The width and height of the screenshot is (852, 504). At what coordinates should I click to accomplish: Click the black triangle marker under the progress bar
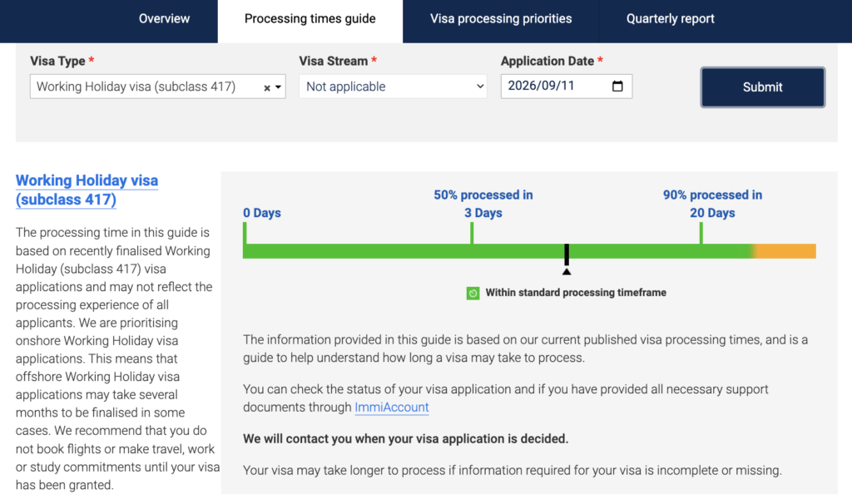click(x=566, y=272)
